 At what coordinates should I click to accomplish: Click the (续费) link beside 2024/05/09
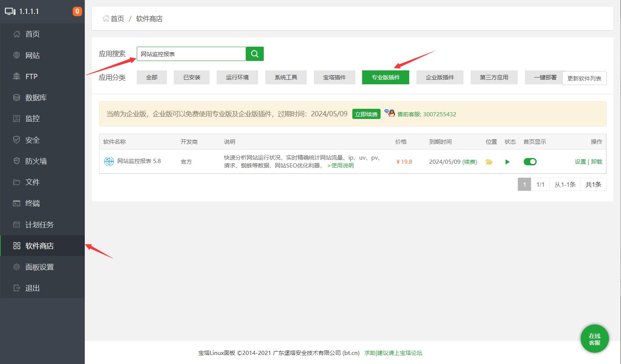(x=470, y=162)
